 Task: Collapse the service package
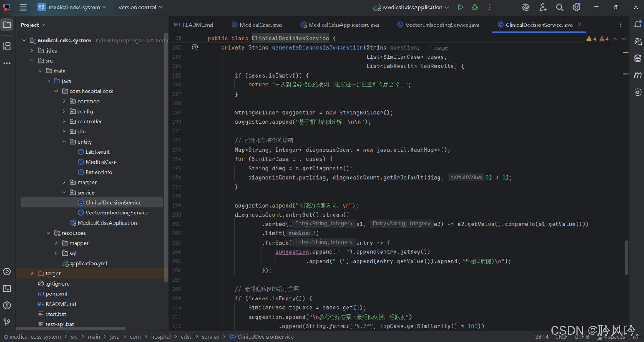pos(64,192)
